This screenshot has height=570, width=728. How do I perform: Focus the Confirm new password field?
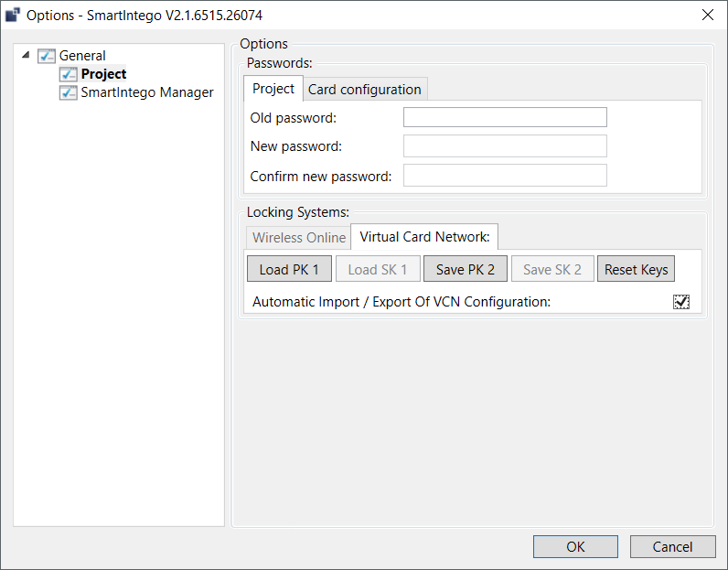505,176
